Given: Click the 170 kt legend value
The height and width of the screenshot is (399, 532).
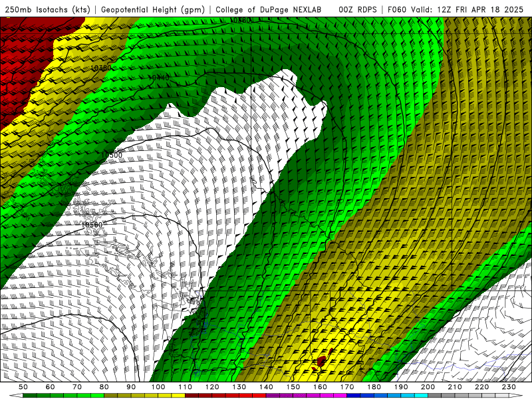Looking at the screenshot, I should [x=347, y=387].
